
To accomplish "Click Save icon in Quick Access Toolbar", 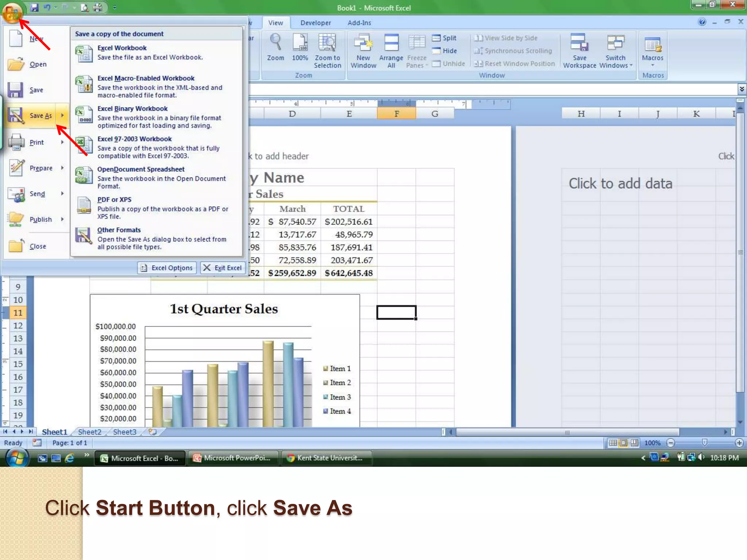I will (34, 7).
